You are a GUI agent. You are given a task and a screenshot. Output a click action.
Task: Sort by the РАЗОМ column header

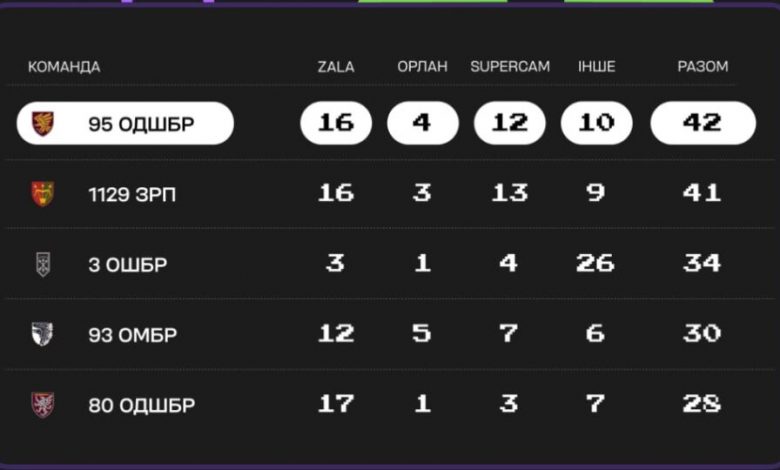702,67
